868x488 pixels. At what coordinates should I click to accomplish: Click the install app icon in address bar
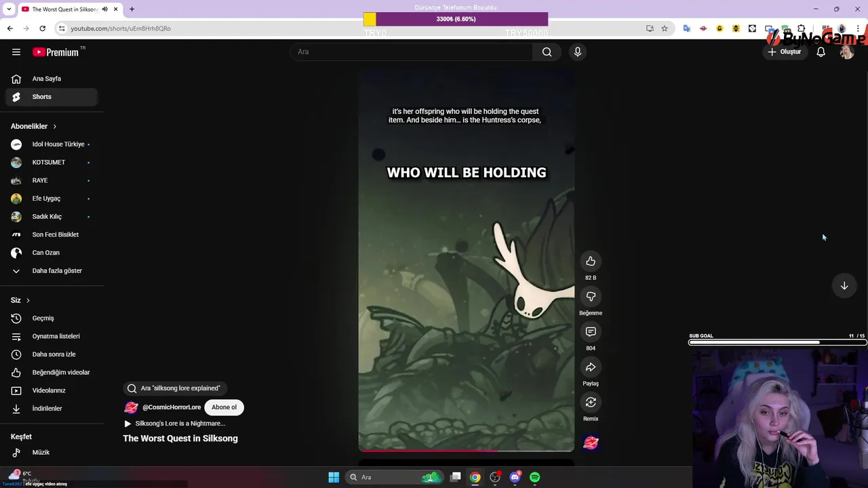tap(650, 28)
